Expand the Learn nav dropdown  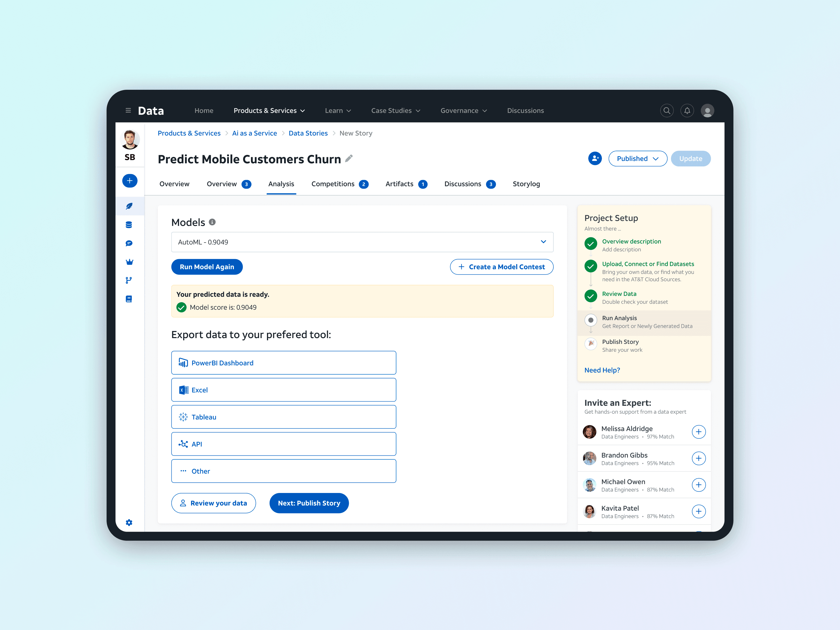(338, 111)
